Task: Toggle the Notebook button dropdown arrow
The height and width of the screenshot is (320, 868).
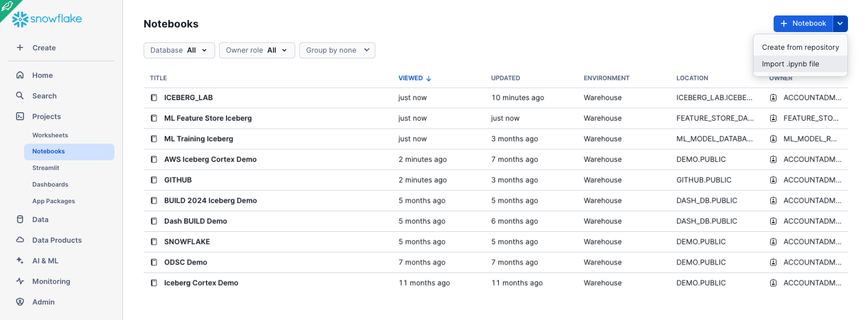Action: [x=840, y=23]
